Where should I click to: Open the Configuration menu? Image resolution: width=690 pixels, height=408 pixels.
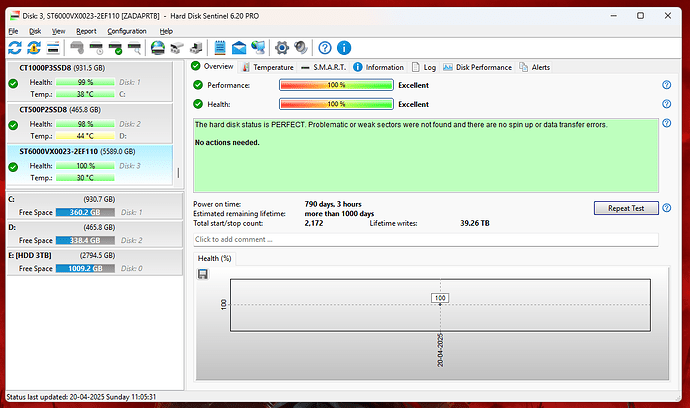click(127, 31)
